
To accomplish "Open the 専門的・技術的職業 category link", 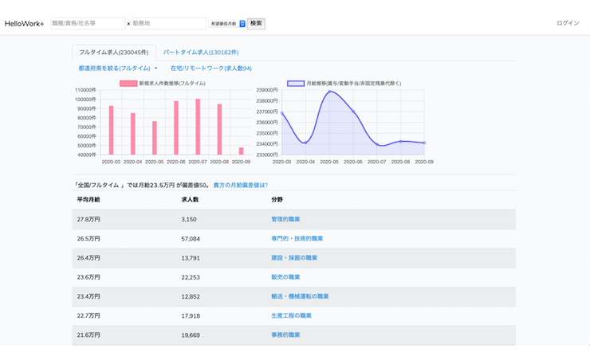I will (297, 238).
